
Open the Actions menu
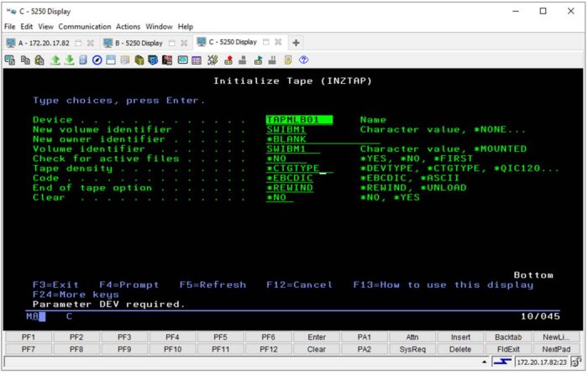129,27
